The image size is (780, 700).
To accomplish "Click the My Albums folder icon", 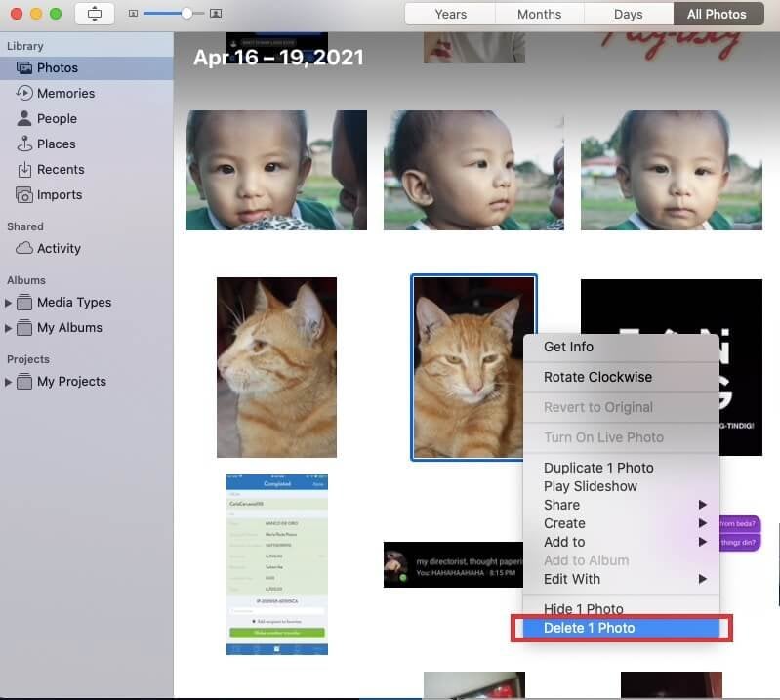I will coord(24,327).
